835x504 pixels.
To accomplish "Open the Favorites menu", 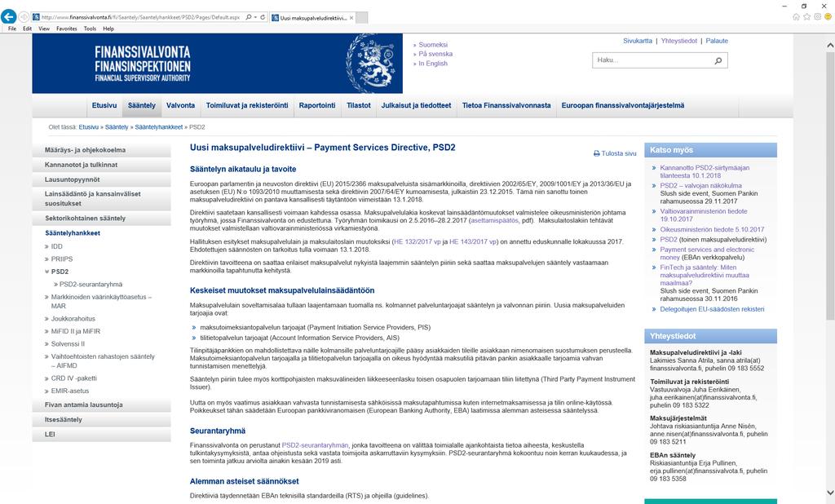I will [x=67, y=29].
